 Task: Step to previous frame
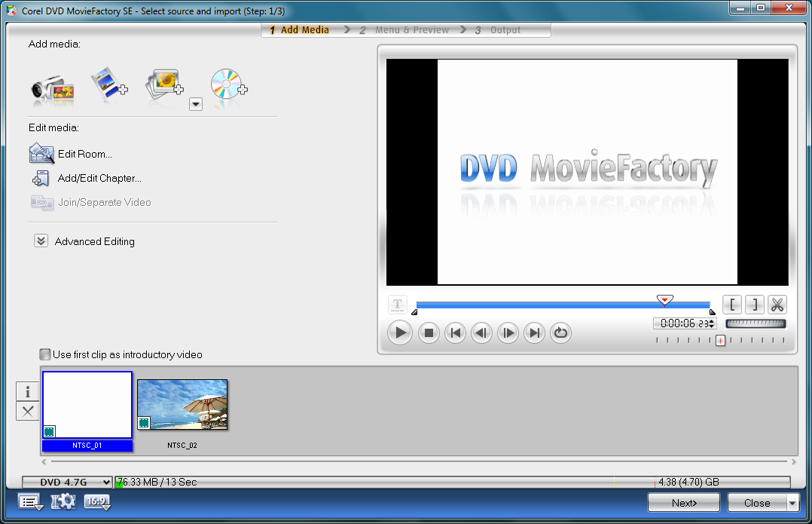(x=481, y=332)
